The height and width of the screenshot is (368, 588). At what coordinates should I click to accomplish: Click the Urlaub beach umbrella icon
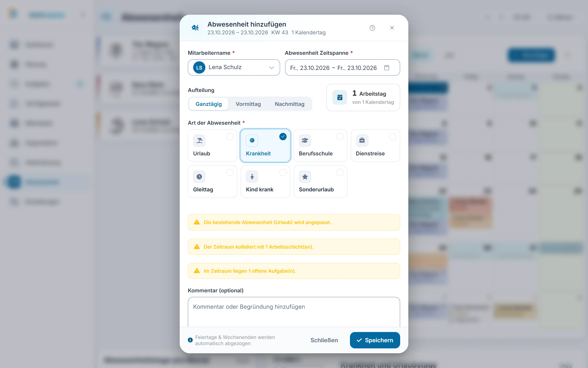(x=199, y=140)
